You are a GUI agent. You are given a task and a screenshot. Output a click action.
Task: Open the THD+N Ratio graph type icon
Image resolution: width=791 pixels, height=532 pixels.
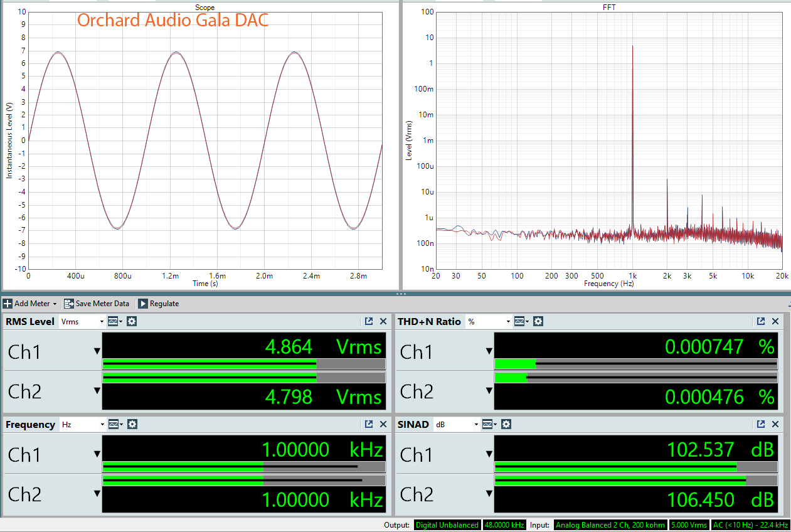521,322
